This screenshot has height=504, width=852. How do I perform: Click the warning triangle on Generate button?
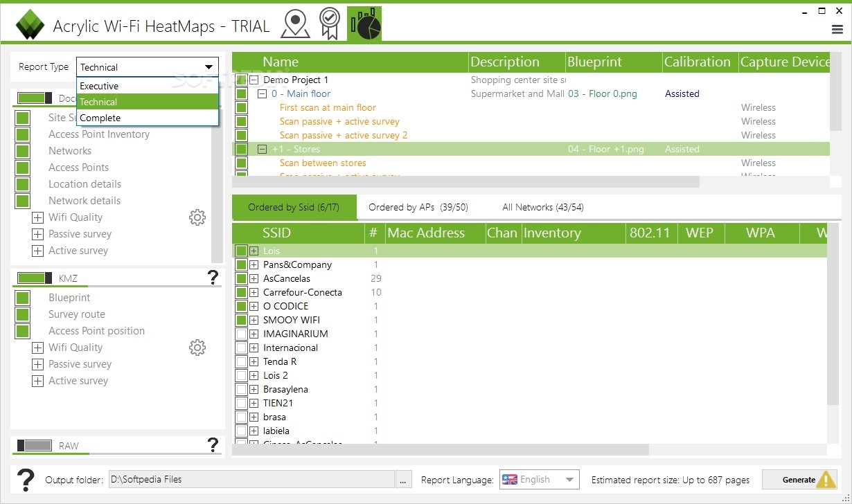pos(826,479)
